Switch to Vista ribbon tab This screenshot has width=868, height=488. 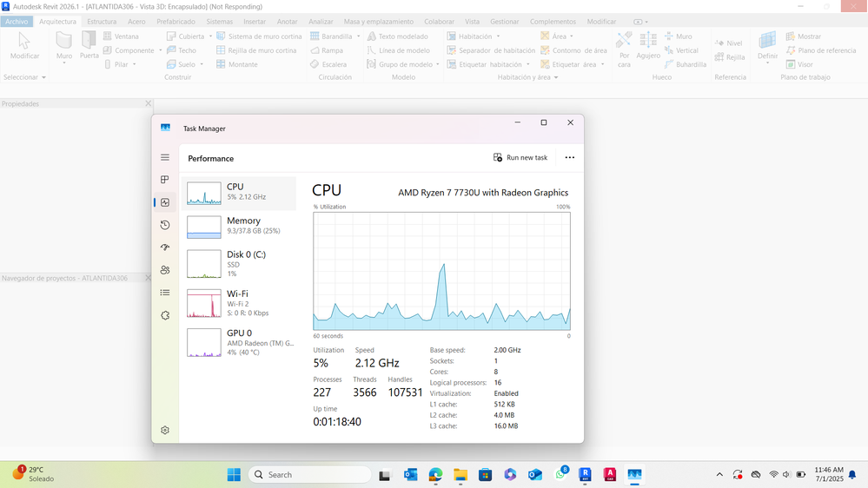472,22
